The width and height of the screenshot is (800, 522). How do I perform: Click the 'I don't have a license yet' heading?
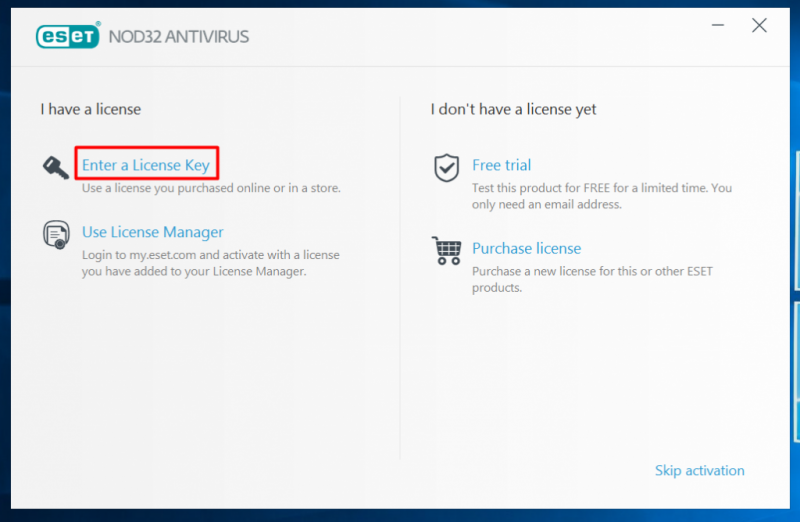click(513, 109)
